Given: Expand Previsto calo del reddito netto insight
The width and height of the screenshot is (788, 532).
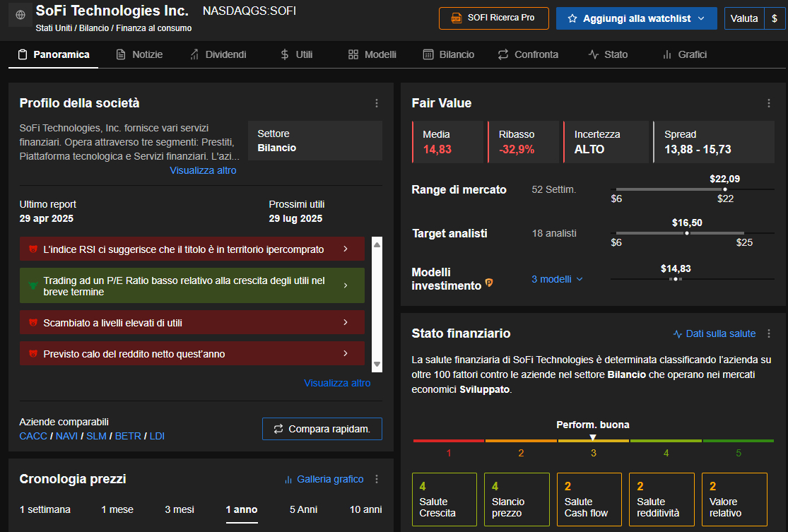Looking at the screenshot, I should pos(192,354).
